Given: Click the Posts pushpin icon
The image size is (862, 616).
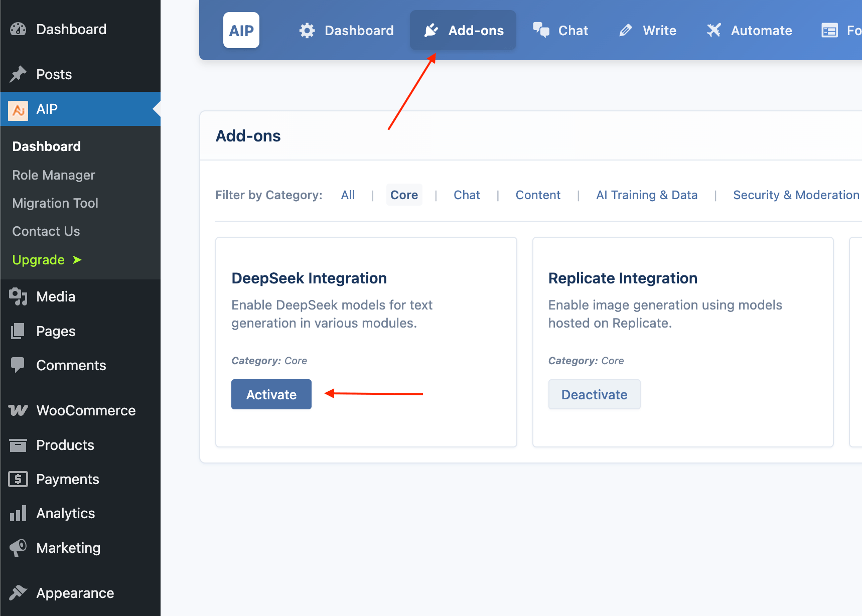Looking at the screenshot, I should [18, 74].
